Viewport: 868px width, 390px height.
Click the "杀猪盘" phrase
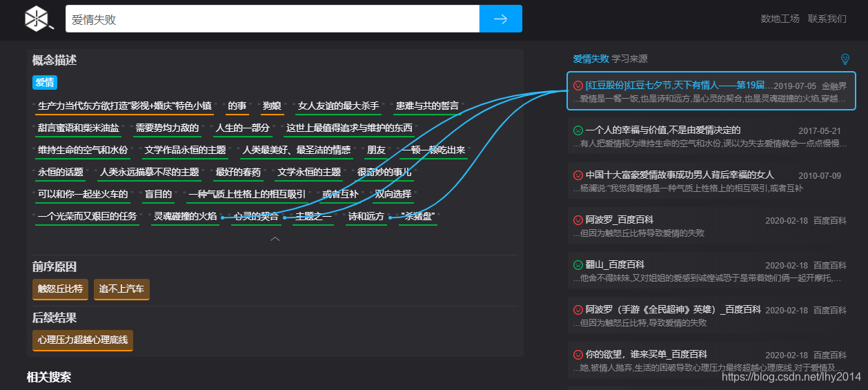417,217
